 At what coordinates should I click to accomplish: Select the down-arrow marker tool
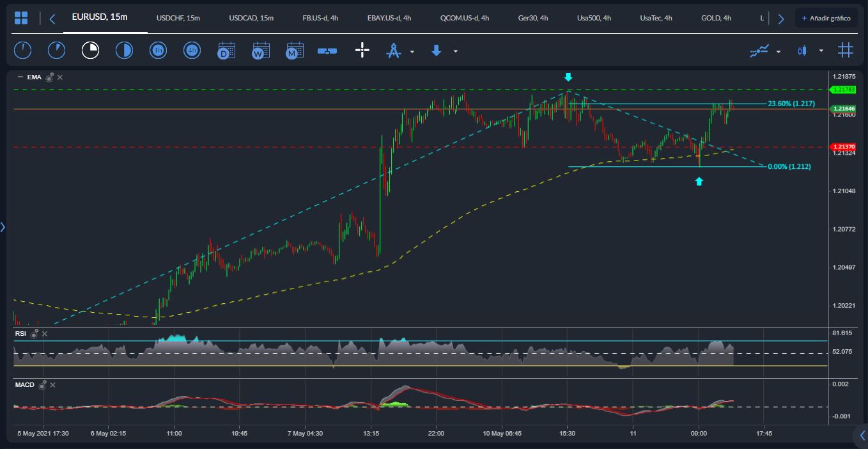(x=437, y=51)
